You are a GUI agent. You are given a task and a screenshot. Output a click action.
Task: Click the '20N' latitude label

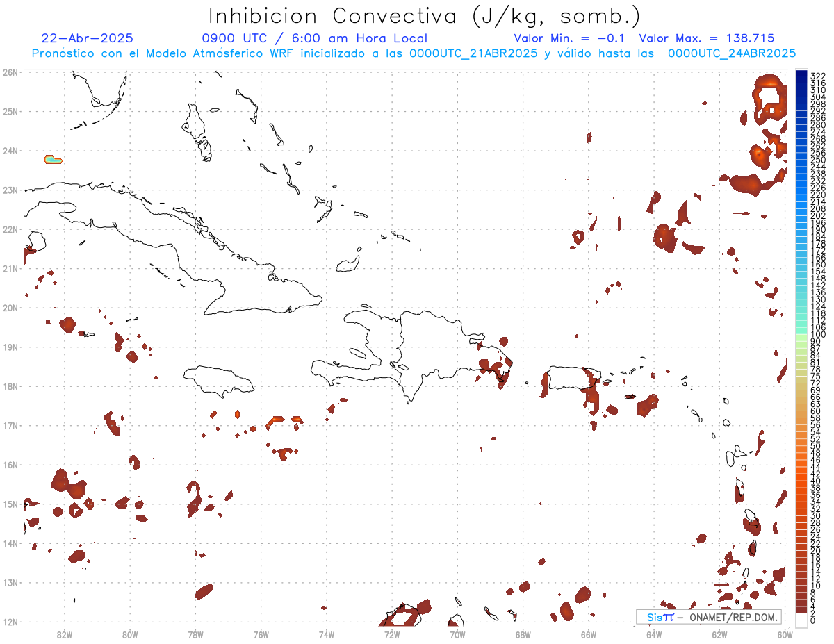[x=10, y=307]
